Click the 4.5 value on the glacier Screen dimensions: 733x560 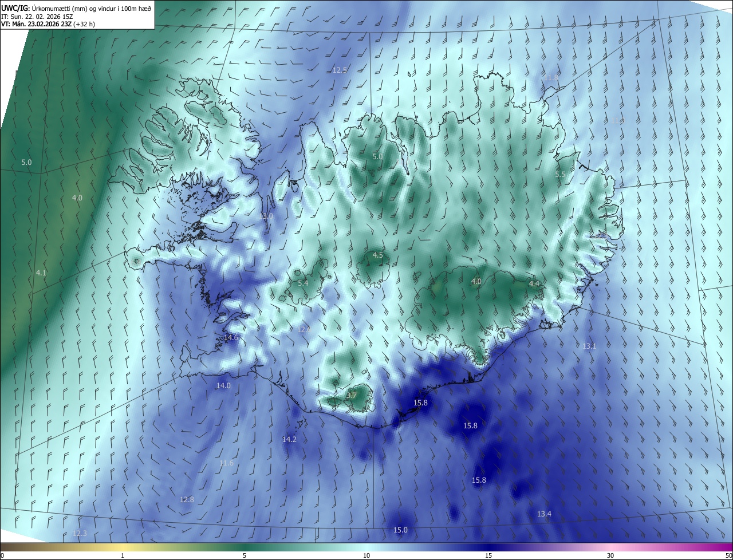pyautogui.click(x=378, y=255)
